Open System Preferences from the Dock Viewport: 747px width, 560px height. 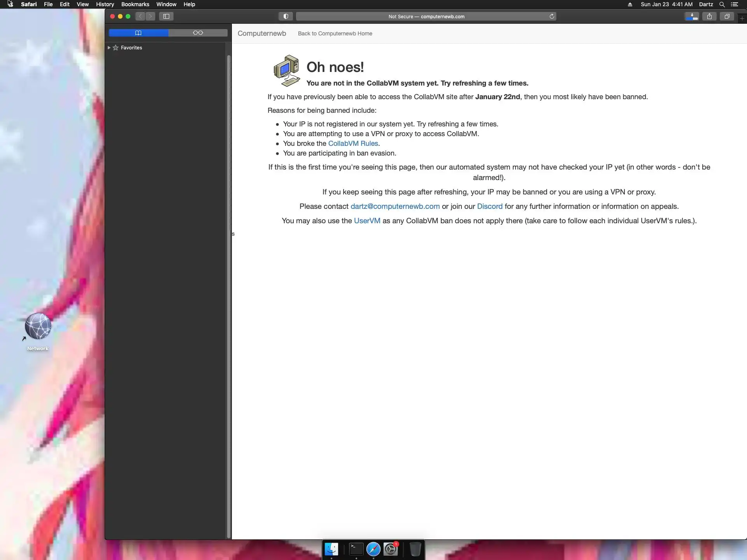point(391,549)
